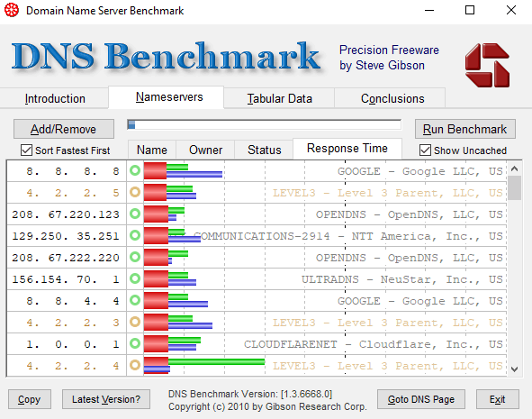The height and width of the screenshot is (419, 532).
Task: Click the status circle for 8.8.4.4
Action: click(x=135, y=300)
